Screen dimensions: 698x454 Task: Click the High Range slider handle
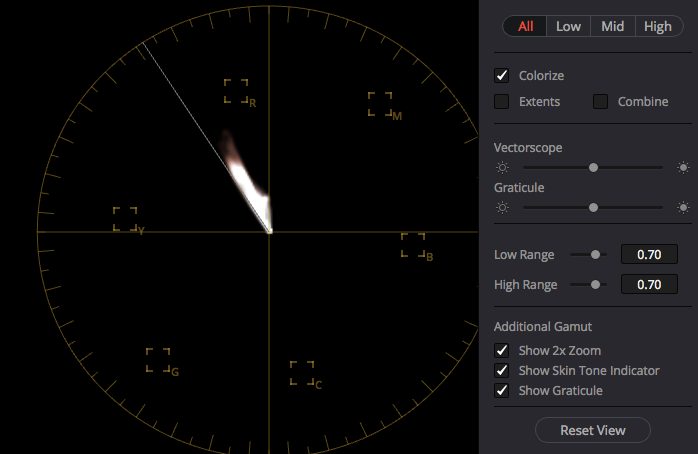point(595,284)
